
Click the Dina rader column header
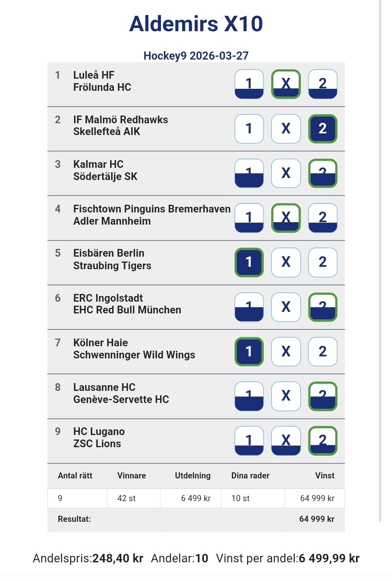250,476
